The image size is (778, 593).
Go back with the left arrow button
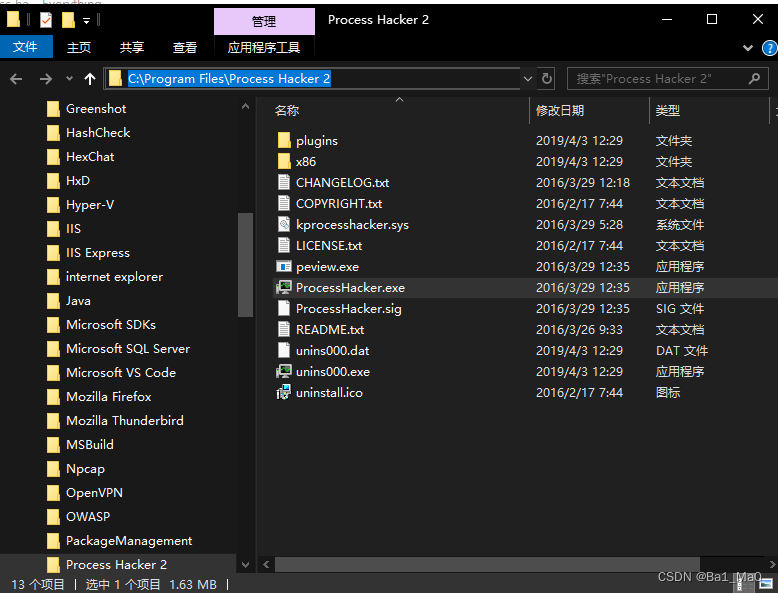coord(16,79)
